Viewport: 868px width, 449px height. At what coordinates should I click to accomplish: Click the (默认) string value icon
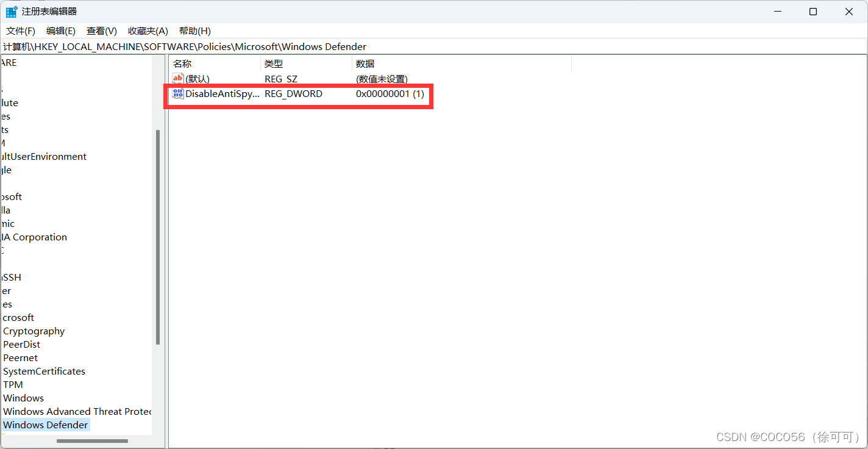coord(177,79)
